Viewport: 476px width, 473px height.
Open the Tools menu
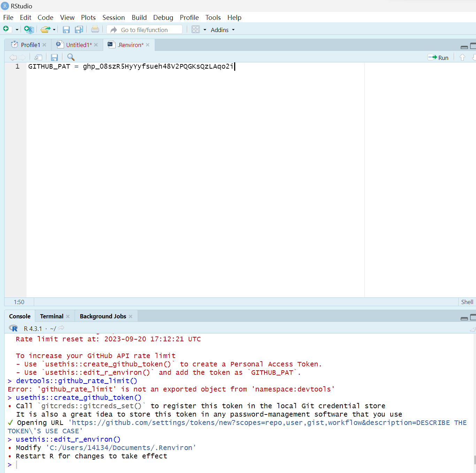[x=213, y=17]
